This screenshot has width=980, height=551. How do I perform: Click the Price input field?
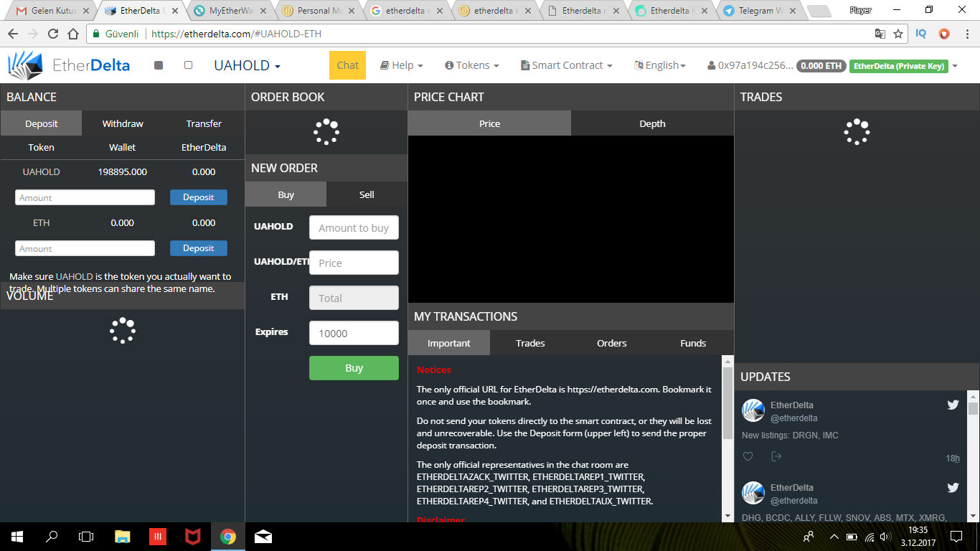[x=354, y=263]
